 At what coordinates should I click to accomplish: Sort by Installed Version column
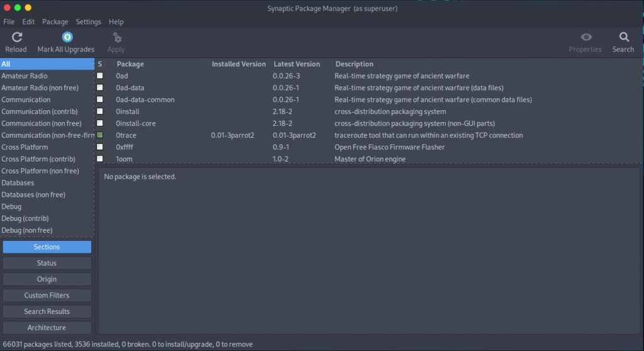tap(238, 64)
